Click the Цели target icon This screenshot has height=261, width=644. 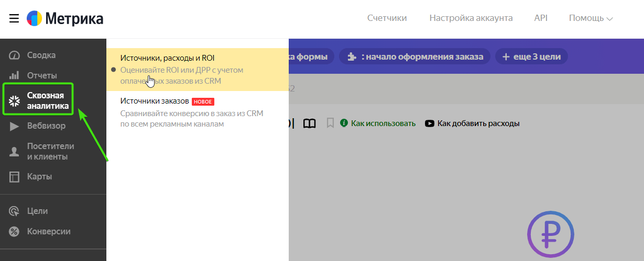[x=15, y=211]
